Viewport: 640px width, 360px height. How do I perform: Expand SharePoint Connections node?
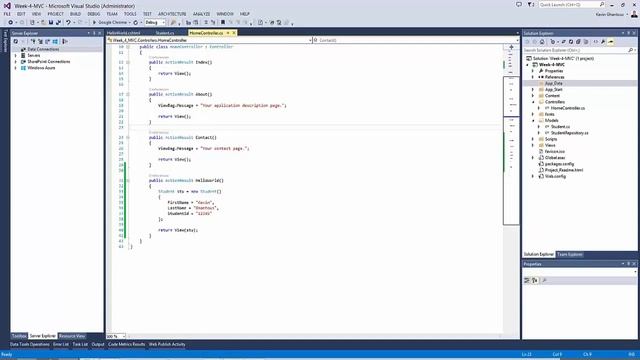coord(16,62)
